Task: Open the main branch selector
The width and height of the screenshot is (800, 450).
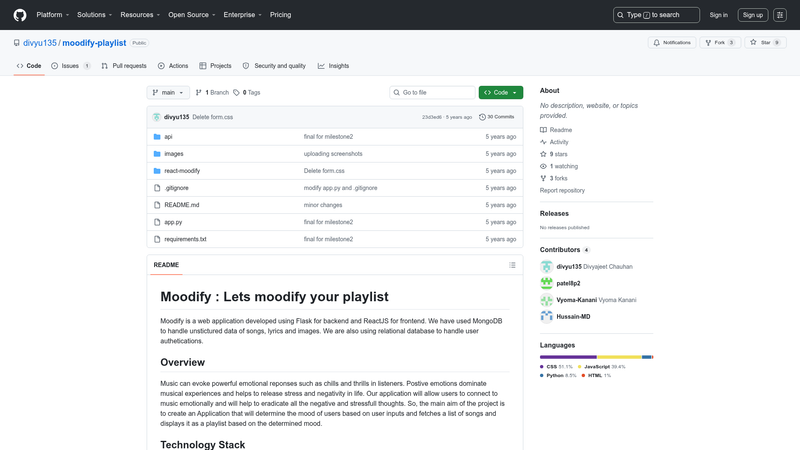Action: point(168,92)
